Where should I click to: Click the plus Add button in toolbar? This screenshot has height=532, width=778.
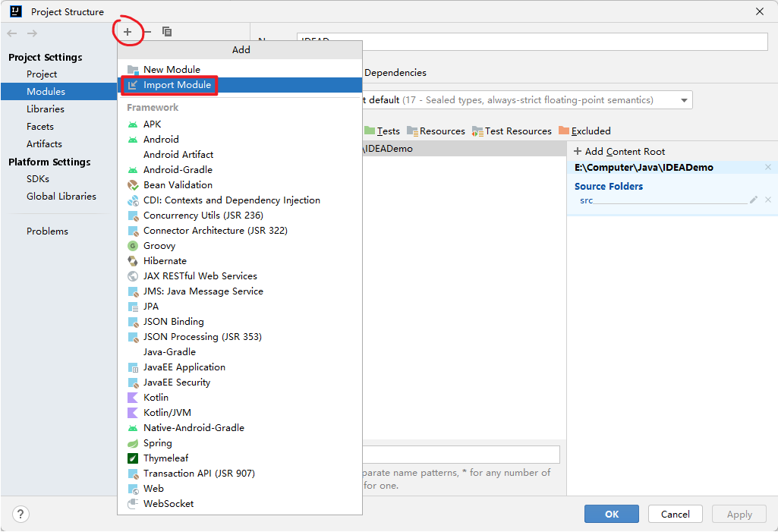click(x=128, y=32)
